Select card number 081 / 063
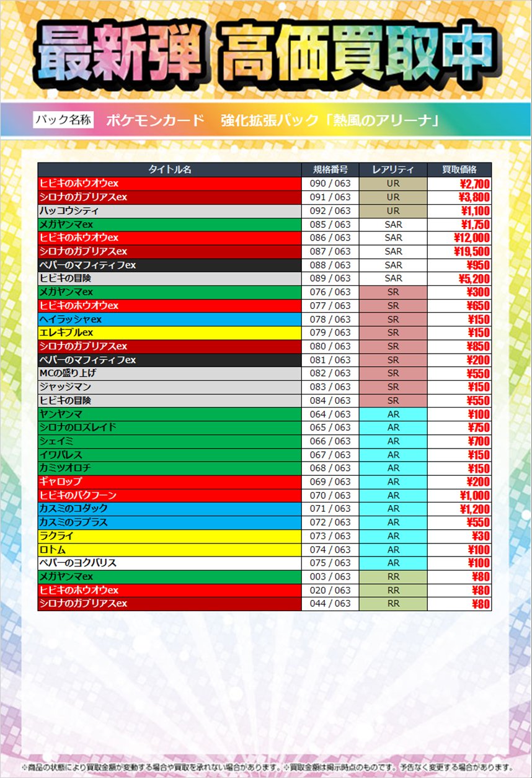This screenshot has height=778, width=532. point(330,360)
